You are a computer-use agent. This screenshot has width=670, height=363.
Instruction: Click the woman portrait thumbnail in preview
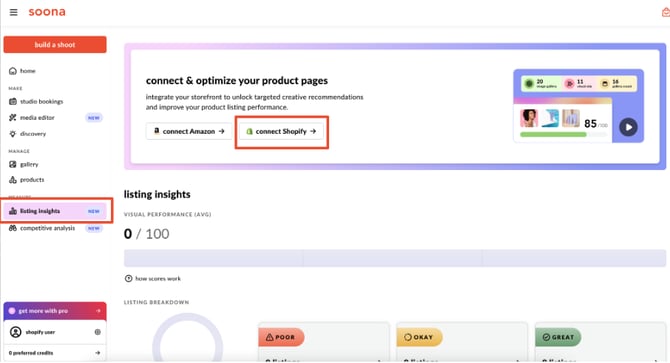coord(529,118)
